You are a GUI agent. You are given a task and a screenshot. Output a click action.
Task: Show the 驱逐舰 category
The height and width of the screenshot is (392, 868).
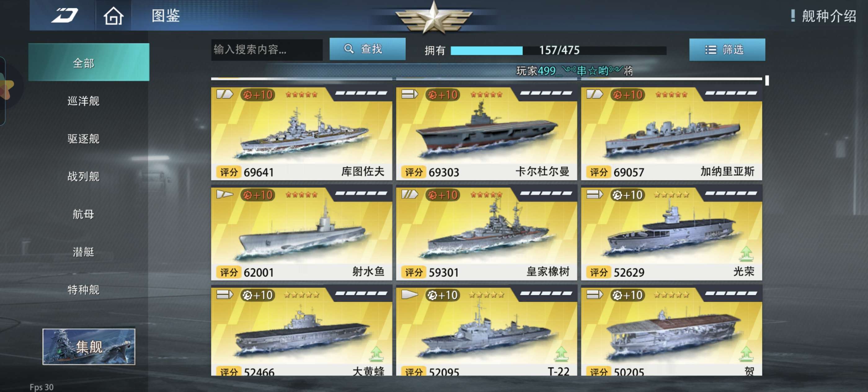[83, 139]
